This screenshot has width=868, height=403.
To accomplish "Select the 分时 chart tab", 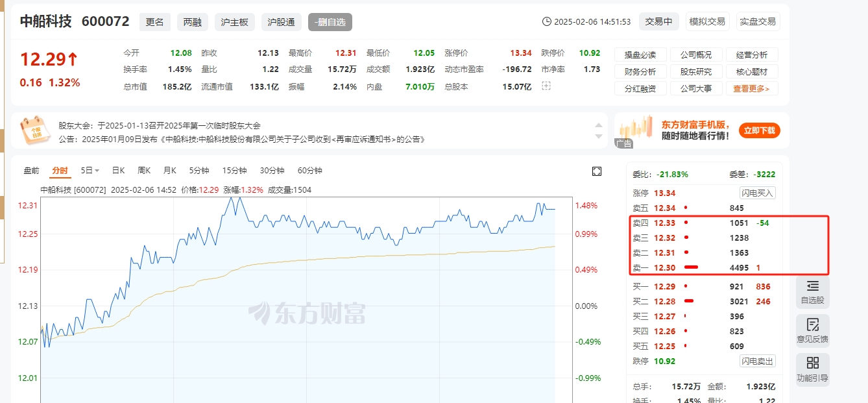I will pos(60,171).
